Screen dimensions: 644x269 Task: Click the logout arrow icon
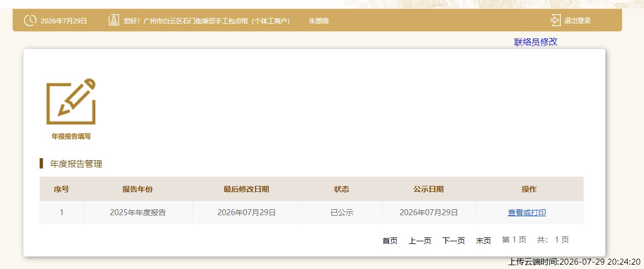(x=555, y=20)
